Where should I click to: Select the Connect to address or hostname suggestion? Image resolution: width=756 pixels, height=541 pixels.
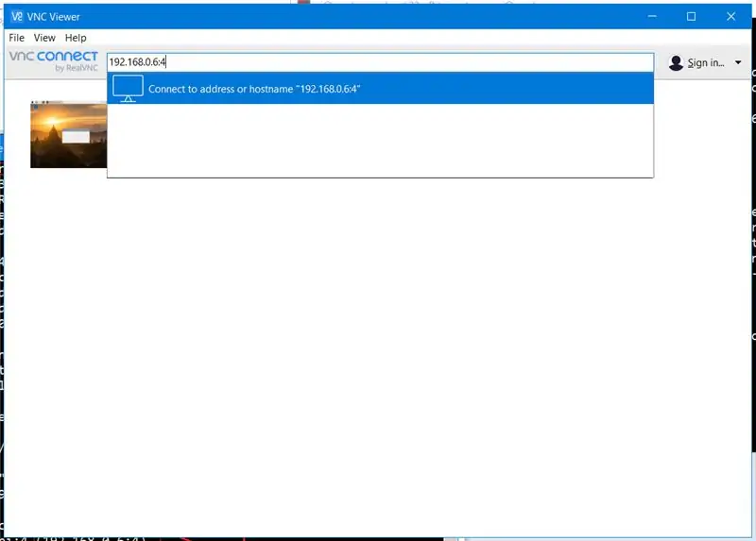click(380, 89)
